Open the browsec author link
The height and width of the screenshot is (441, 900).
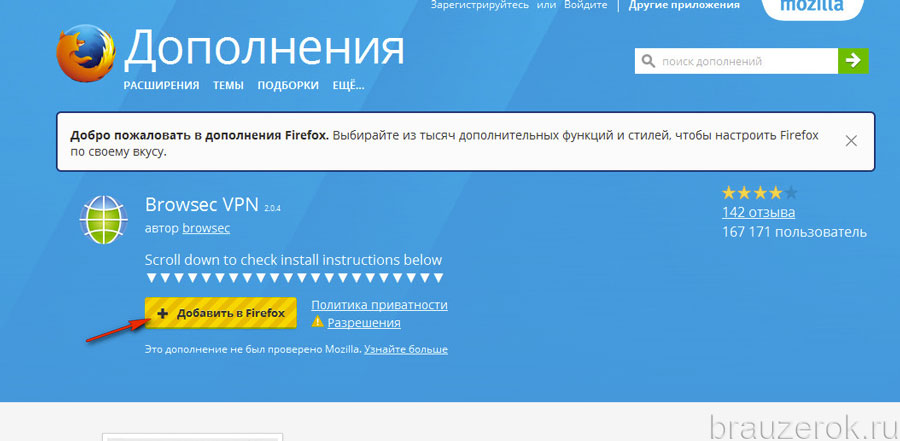pyautogui.click(x=206, y=228)
